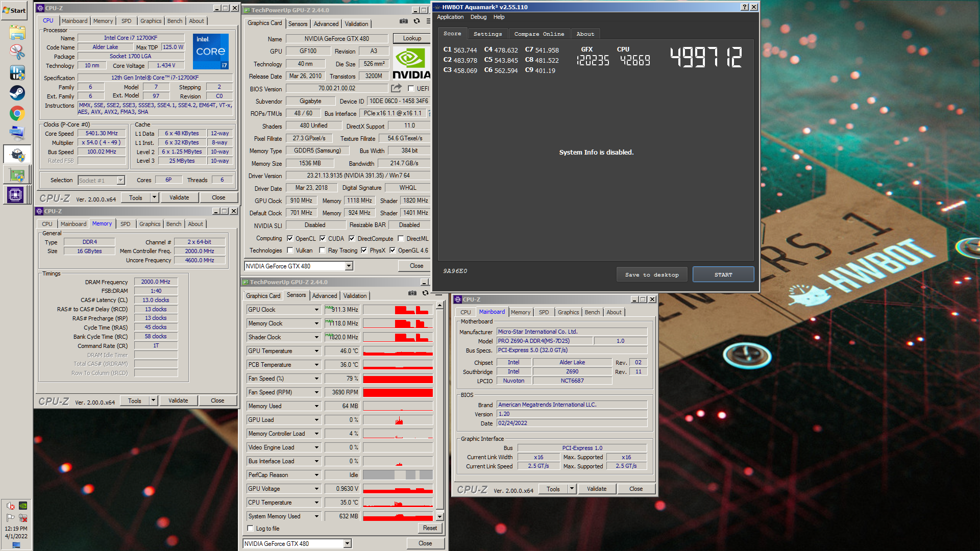Open the Advanced tab in GPU-Z Graphics Card window

[326, 24]
